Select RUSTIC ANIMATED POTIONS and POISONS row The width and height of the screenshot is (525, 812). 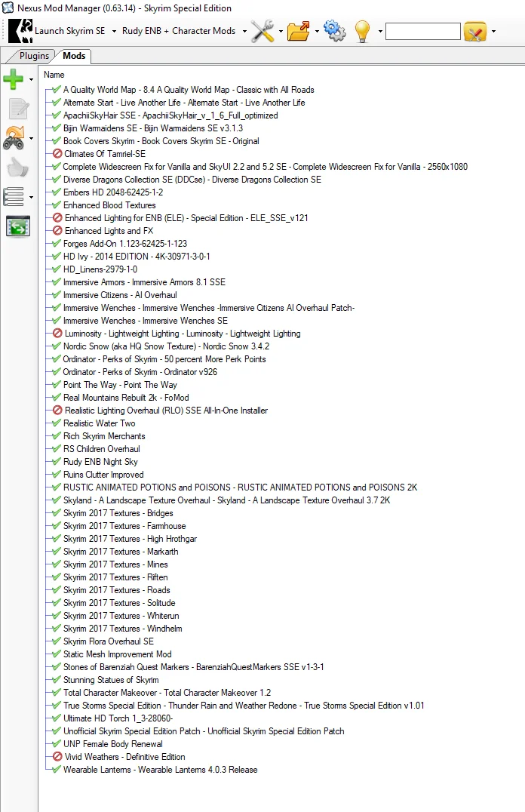(240, 488)
